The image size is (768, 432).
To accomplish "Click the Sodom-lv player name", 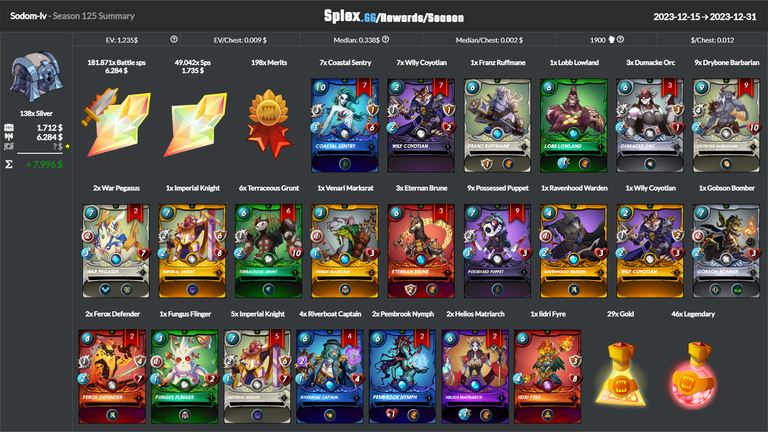I will (28, 16).
